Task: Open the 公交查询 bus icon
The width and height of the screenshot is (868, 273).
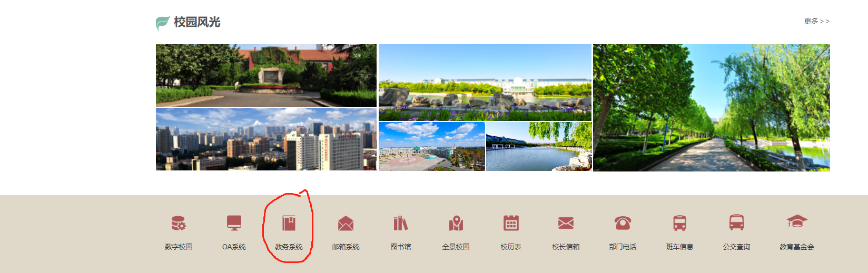Action: pyautogui.click(x=736, y=223)
